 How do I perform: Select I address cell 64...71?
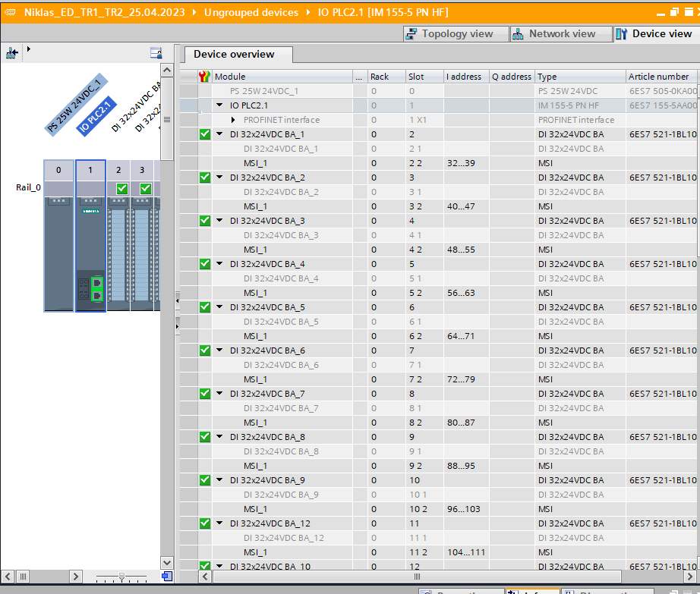(466, 336)
